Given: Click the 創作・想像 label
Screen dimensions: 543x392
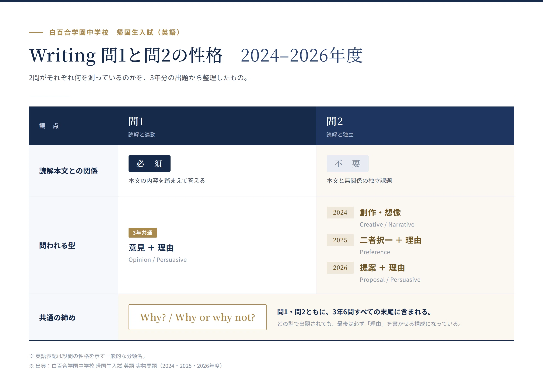Looking at the screenshot, I should pos(380,212).
